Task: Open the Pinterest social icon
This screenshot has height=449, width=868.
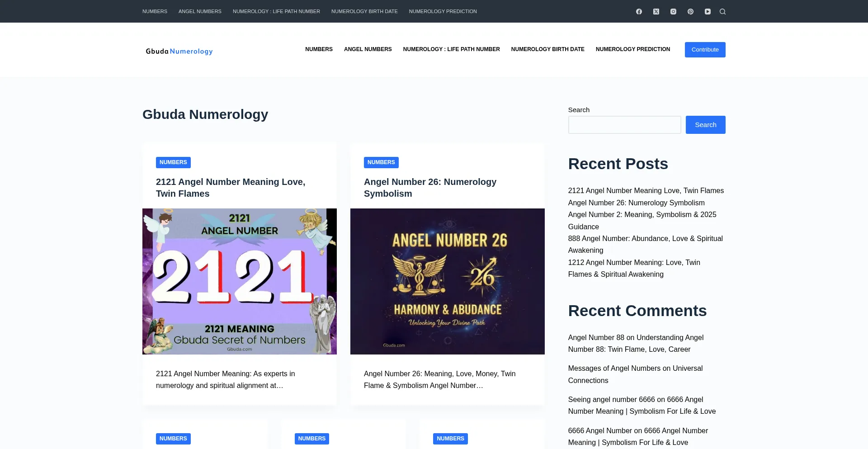Action: click(690, 11)
